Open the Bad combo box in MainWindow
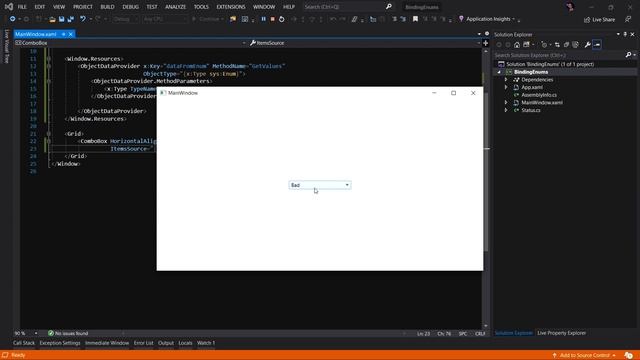 (320, 185)
